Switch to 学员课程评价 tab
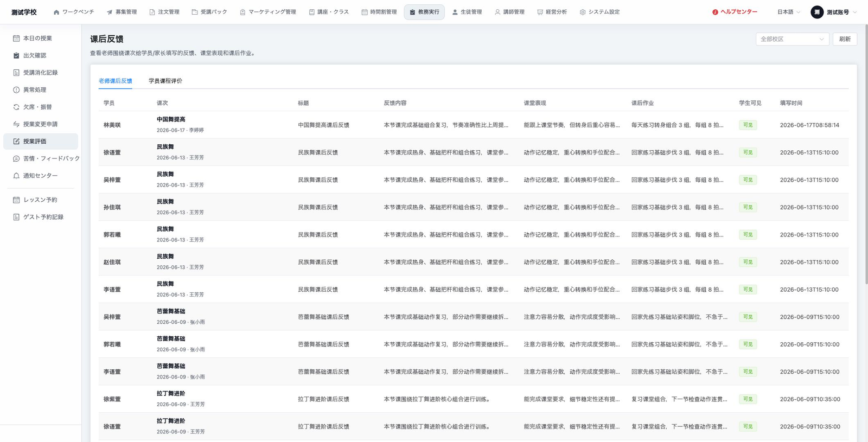The width and height of the screenshot is (868, 442). pyautogui.click(x=165, y=81)
